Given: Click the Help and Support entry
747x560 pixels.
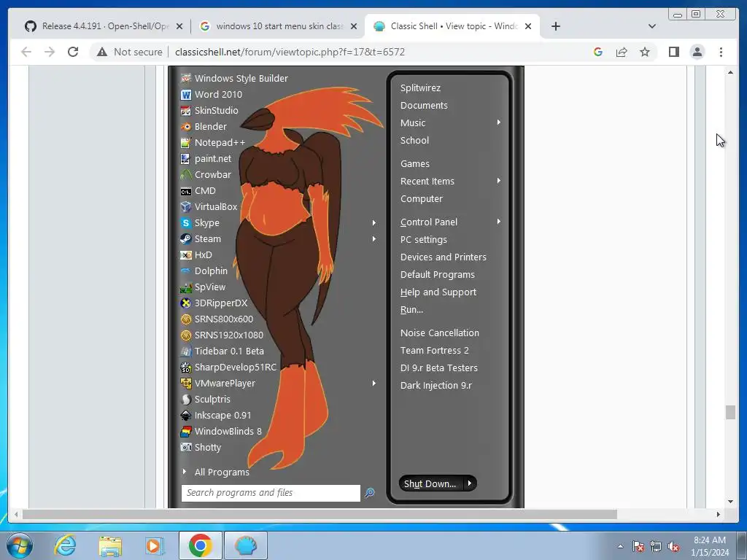Looking at the screenshot, I should [x=438, y=292].
